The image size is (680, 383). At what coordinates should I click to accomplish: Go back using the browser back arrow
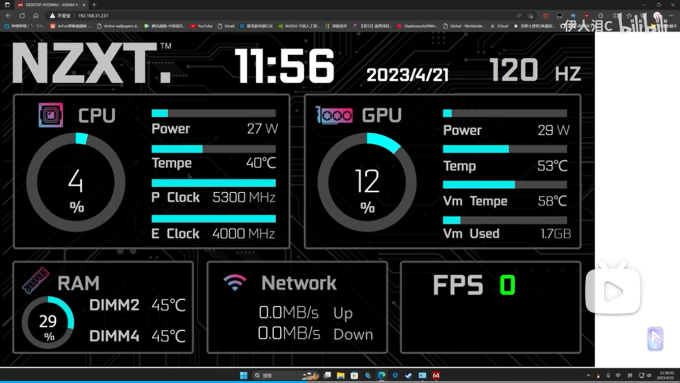click(8, 16)
